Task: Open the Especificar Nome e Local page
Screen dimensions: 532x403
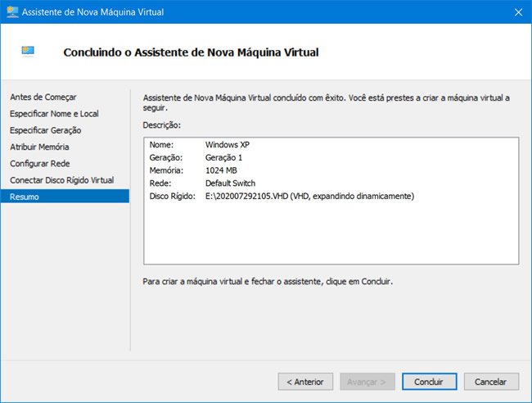Action: click(54, 114)
